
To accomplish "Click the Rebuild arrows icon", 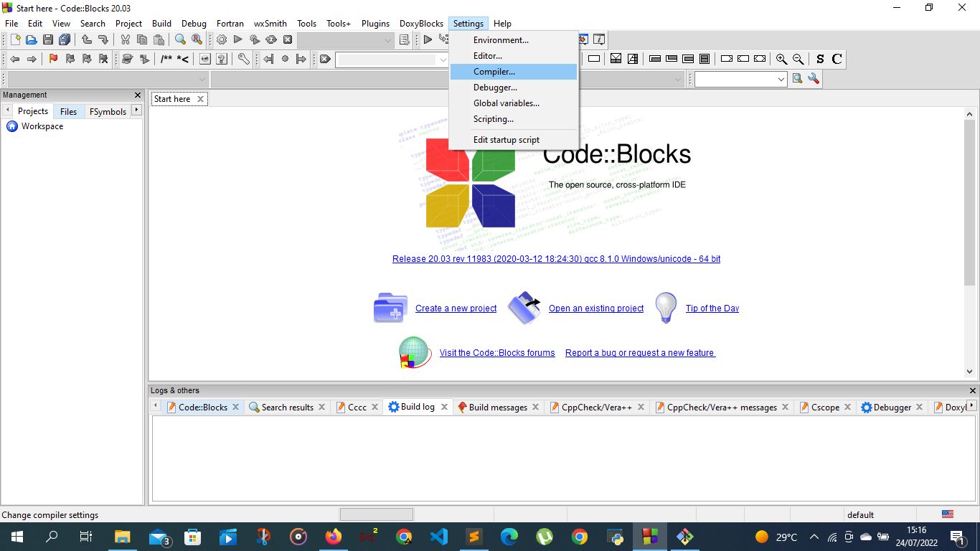I will (271, 39).
